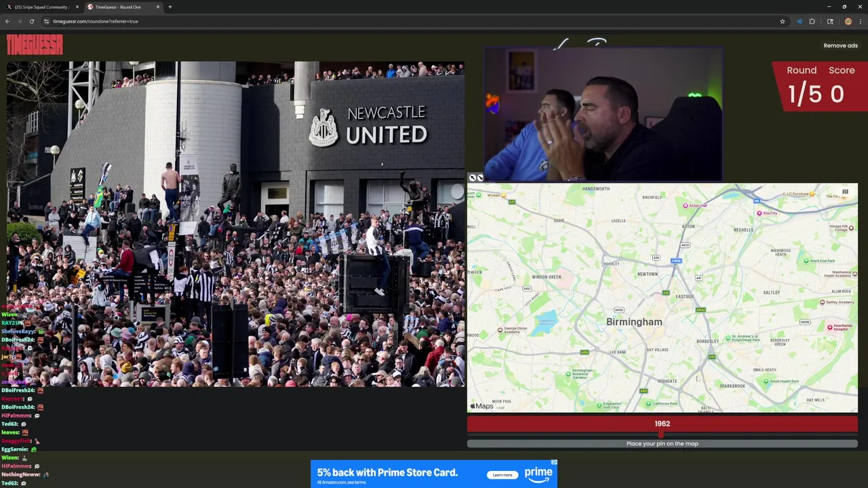The width and height of the screenshot is (868, 488).
Task: Click the Place your pin button
Action: click(662, 443)
